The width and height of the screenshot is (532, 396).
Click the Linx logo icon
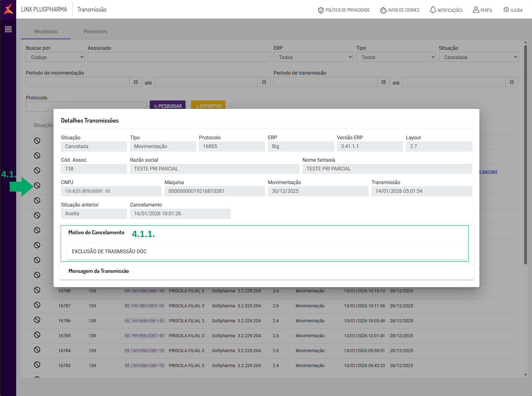pyautogui.click(x=8, y=9)
